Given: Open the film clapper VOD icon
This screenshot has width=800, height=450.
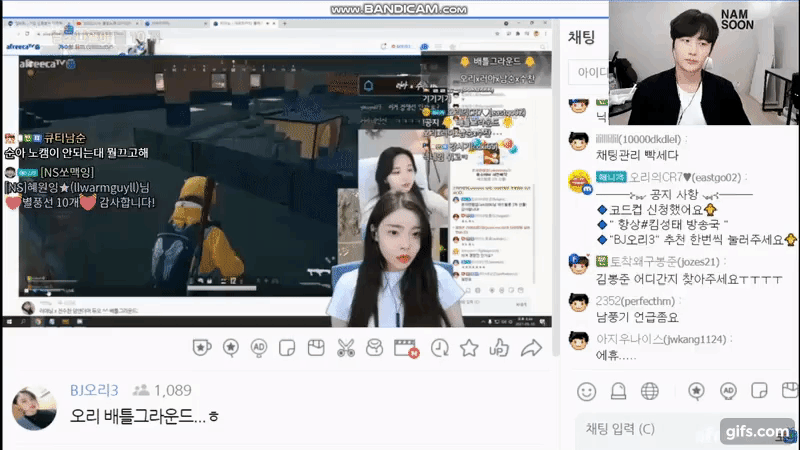Looking at the screenshot, I should [407, 348].
